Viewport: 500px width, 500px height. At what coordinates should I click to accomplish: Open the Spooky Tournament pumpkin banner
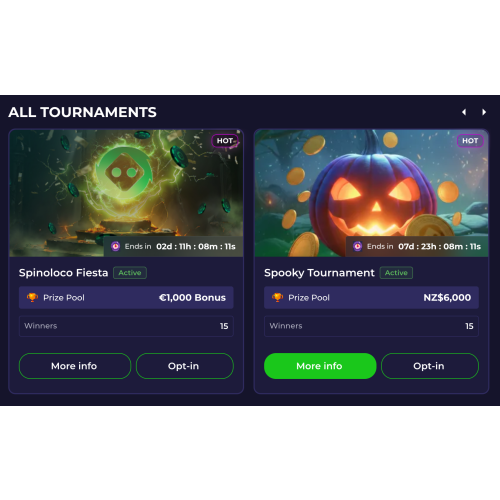pos(371,193)
